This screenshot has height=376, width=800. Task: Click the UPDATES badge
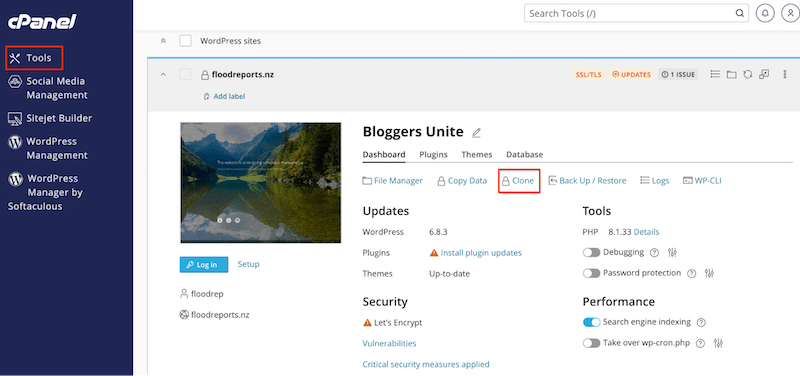pos(632,74)
